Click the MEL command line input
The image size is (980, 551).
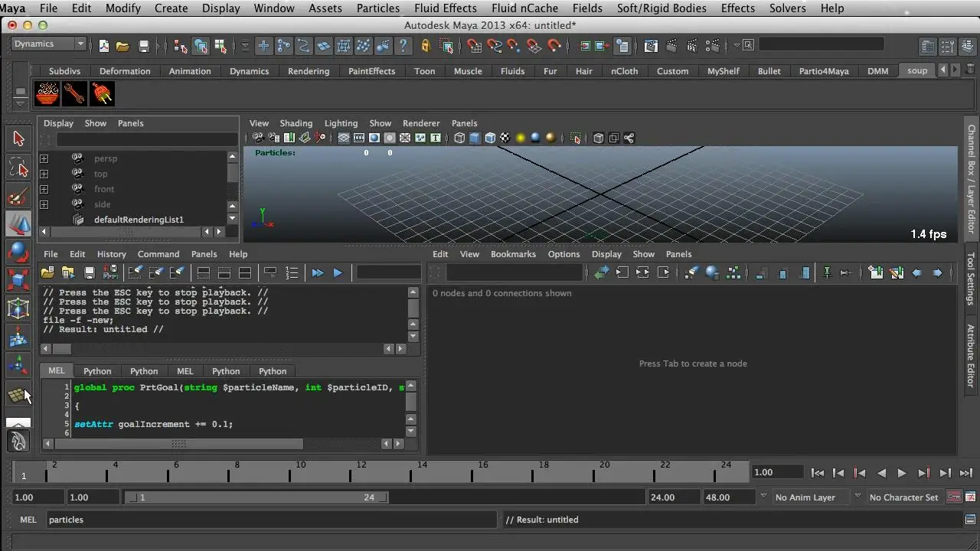coord(268,520)
